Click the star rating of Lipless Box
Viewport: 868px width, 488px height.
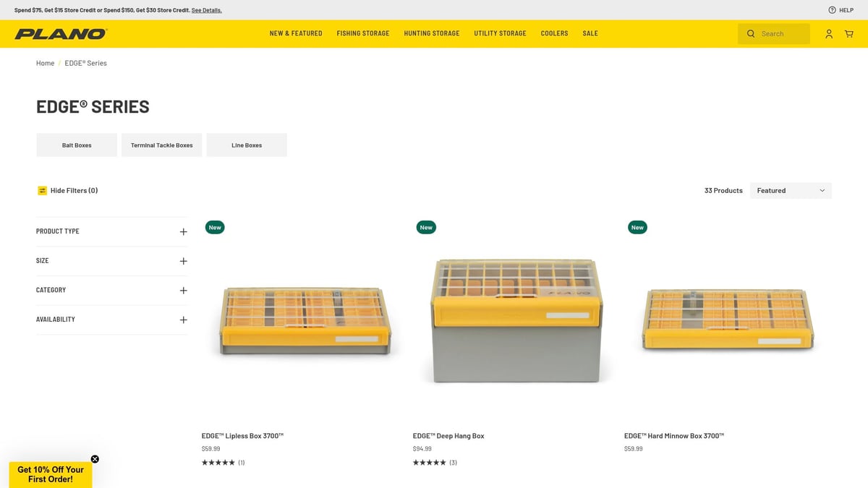click(218, 463)
